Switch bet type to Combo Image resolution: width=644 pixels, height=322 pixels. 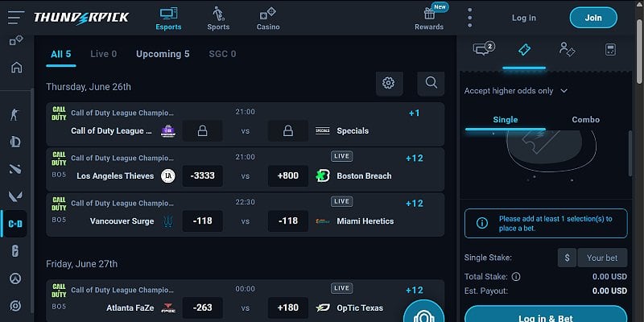585,120
